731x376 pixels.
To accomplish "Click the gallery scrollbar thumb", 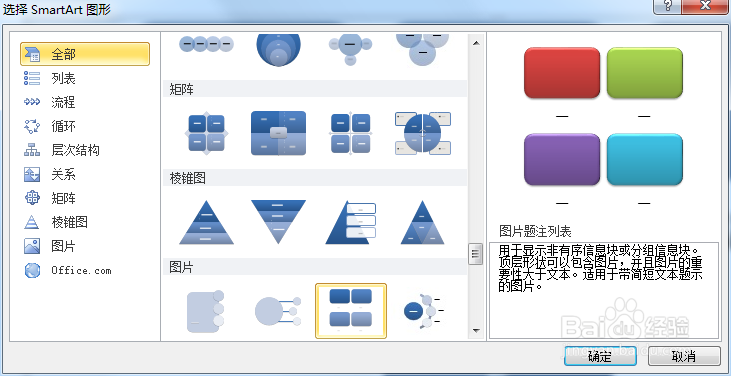I will [x=476, y=254].
